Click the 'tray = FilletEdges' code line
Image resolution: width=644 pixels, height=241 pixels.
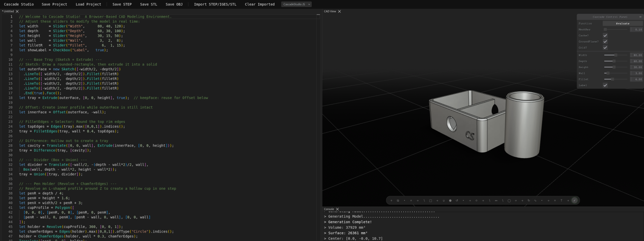click(x=69, y=131)
